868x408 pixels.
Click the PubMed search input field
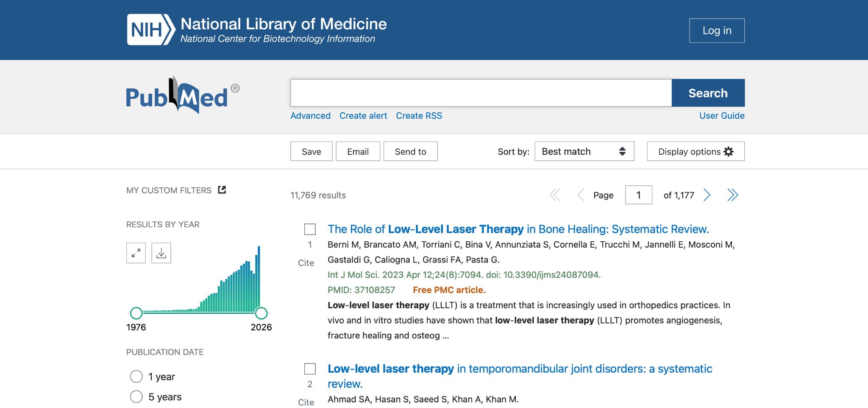click(481, 93)
